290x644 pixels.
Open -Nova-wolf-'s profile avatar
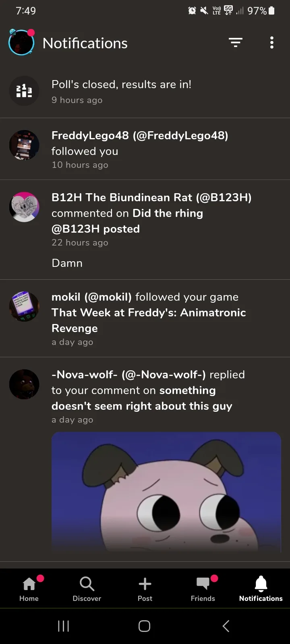(24, 384)
